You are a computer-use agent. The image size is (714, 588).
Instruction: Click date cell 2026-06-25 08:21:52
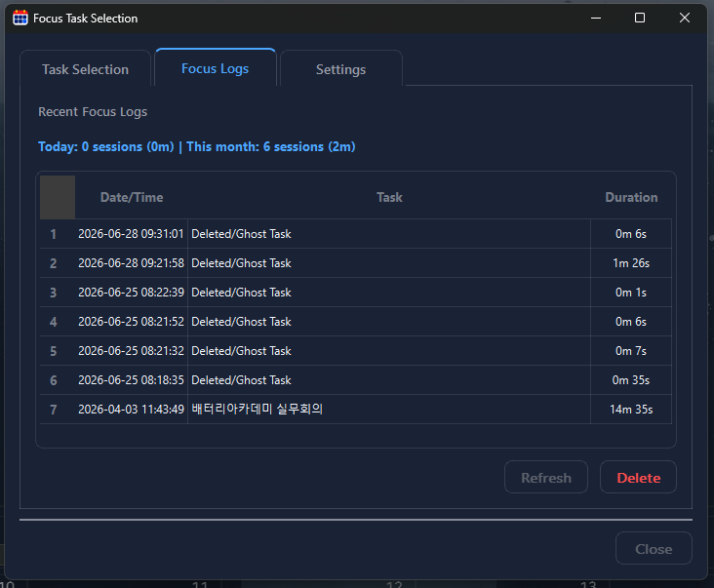(x=131, y=322)
